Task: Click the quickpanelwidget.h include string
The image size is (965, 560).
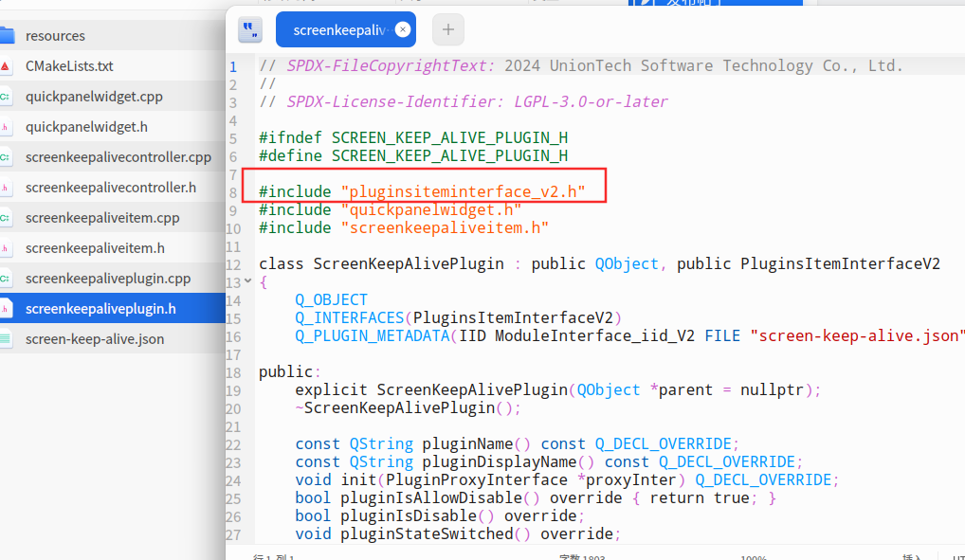Action: point(430,209)
